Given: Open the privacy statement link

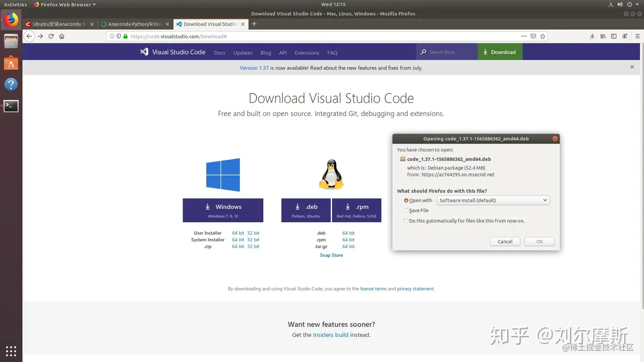Looking at the screenshot, I should [415, 289].
